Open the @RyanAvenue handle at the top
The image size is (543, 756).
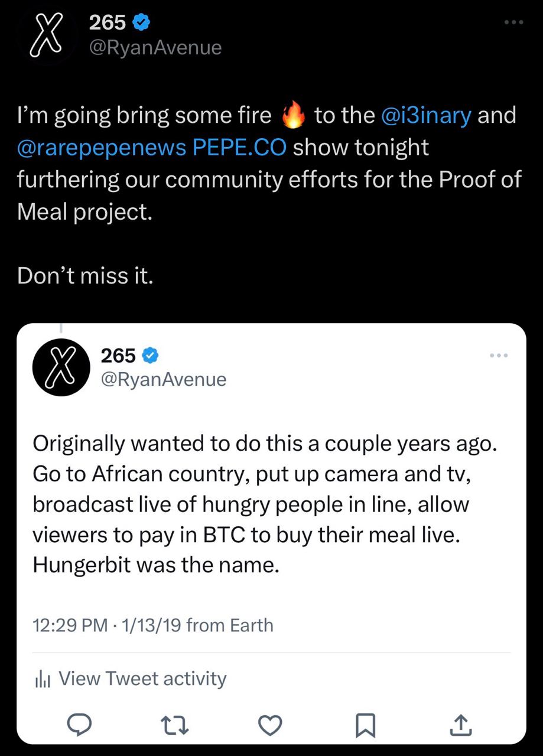click(x=155, y=47)
